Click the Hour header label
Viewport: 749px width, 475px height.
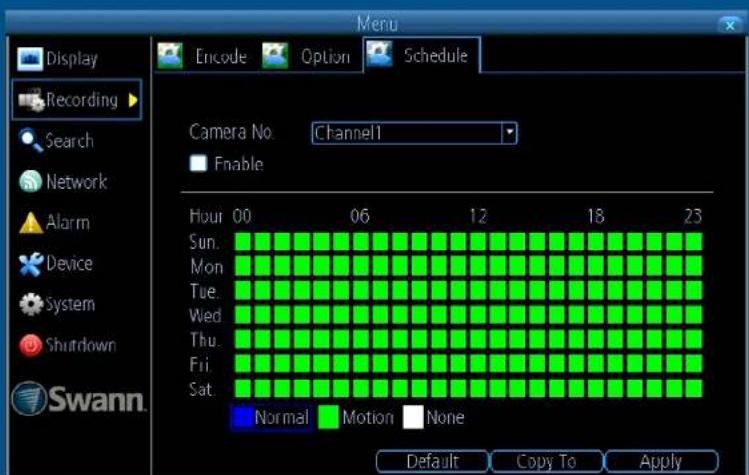pyautogui.click(x=206, y=216)
